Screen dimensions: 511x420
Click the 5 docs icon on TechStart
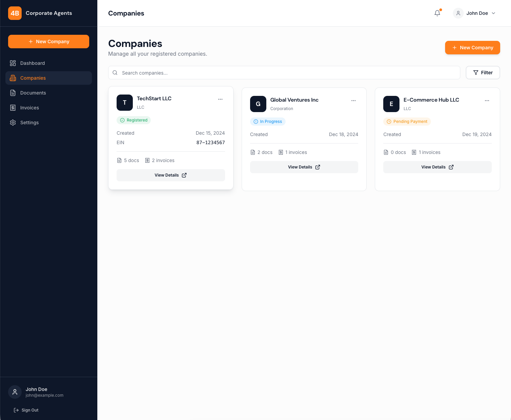(x=119, y=160)
